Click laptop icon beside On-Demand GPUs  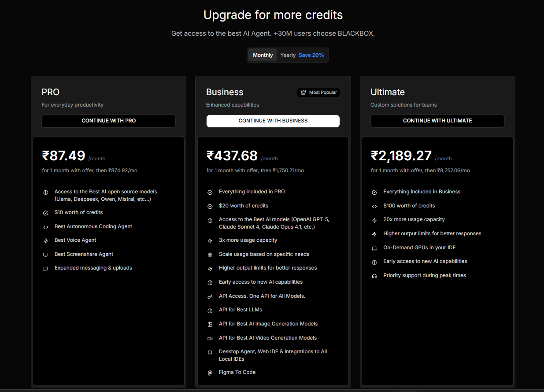click(374, 248)
